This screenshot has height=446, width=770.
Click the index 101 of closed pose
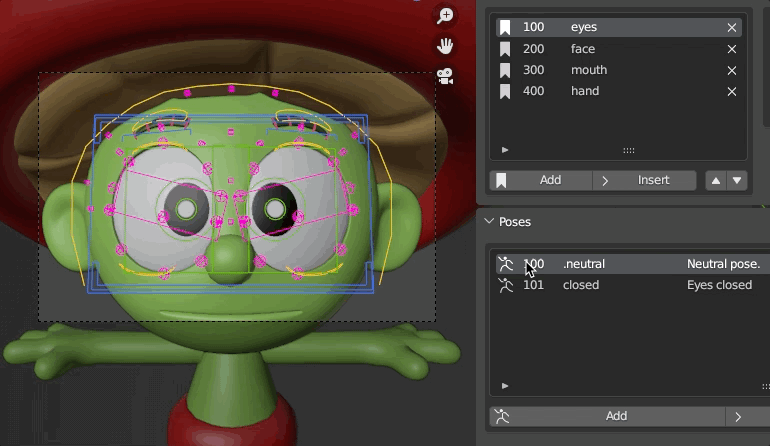pyautogui.click(x=533, y=285)
